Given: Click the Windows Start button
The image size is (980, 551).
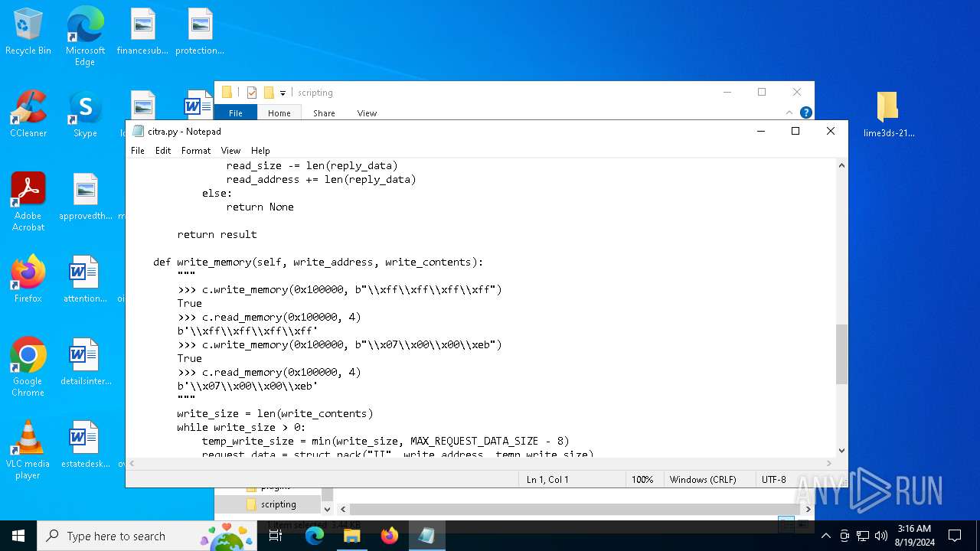Looking at the screenshot, I should (18, 536).
